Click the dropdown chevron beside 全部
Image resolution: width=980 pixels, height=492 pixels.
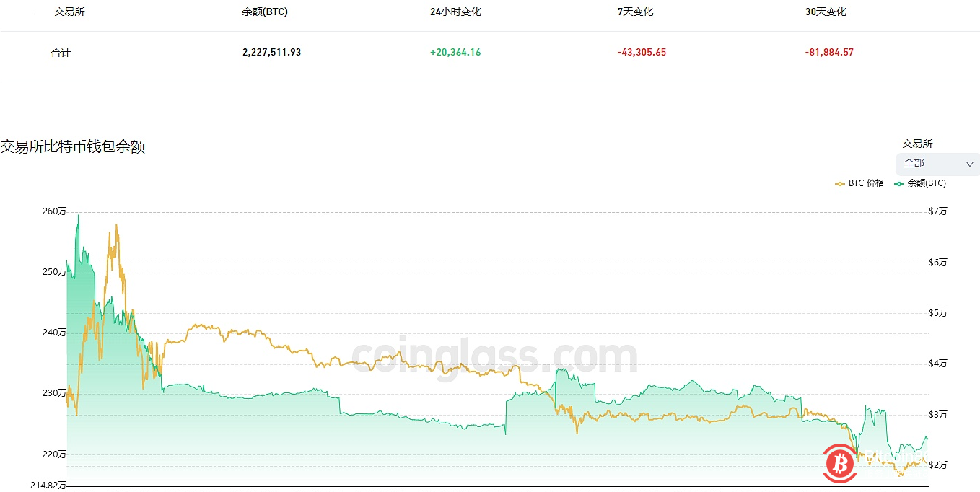click(971, 164)
